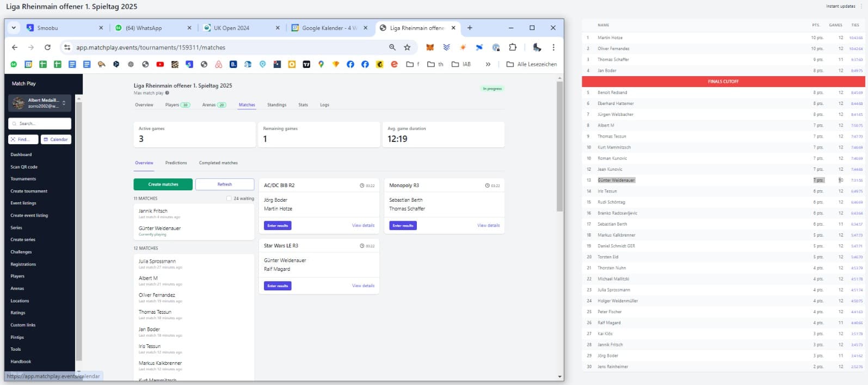Open the TradingView 'TV' bookmark icon

(306, 64)
